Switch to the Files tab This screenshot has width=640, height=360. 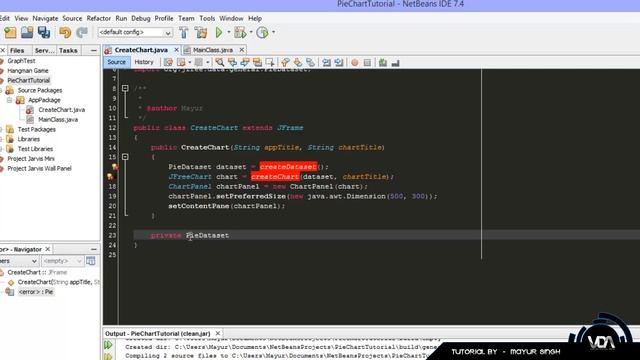coord(17,51)
